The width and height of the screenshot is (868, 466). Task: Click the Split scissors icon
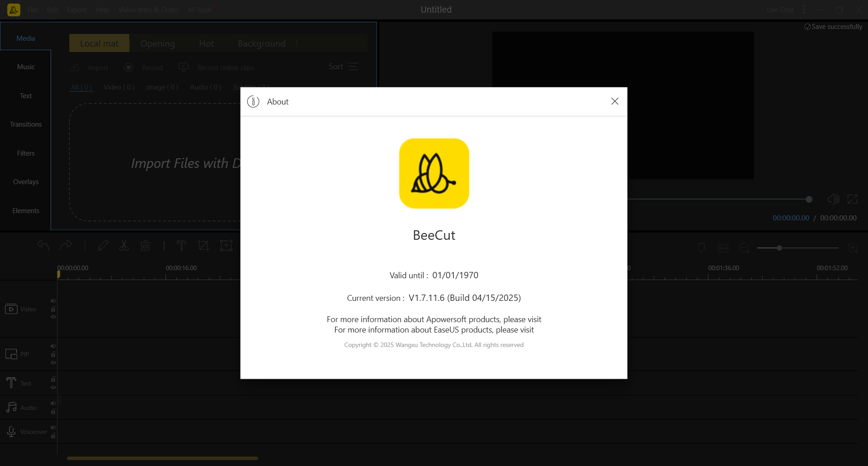pyautogui.click(x=124, y=246)
